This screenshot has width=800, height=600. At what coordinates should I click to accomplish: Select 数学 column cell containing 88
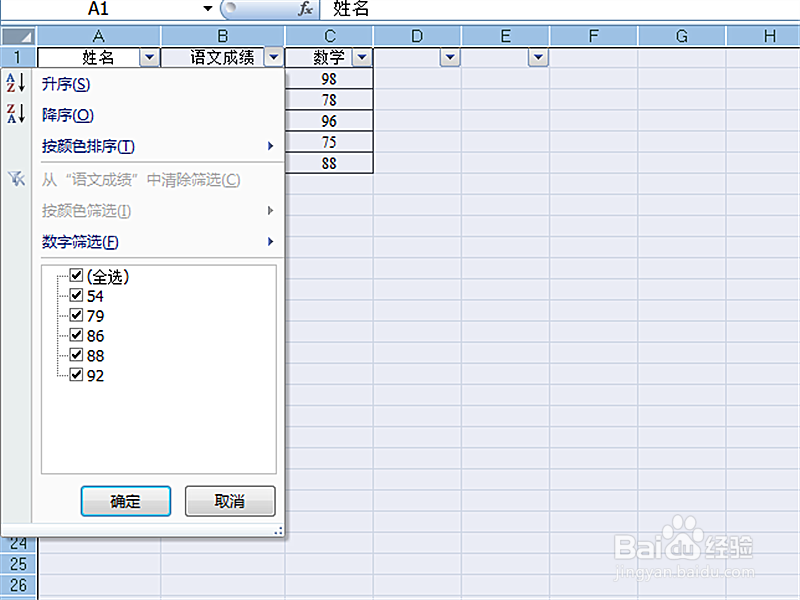[x=329, y=163]
